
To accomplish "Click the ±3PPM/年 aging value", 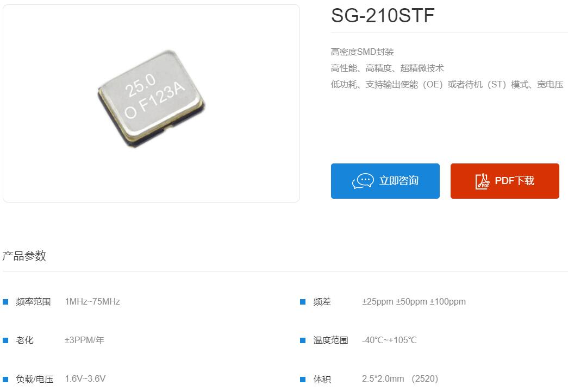I will 84,340.
